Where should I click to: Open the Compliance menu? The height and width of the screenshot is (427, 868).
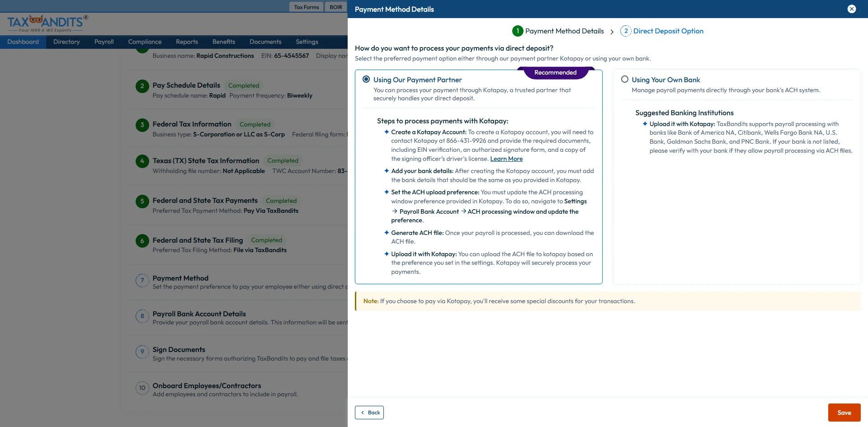click(x=145, y=42)
